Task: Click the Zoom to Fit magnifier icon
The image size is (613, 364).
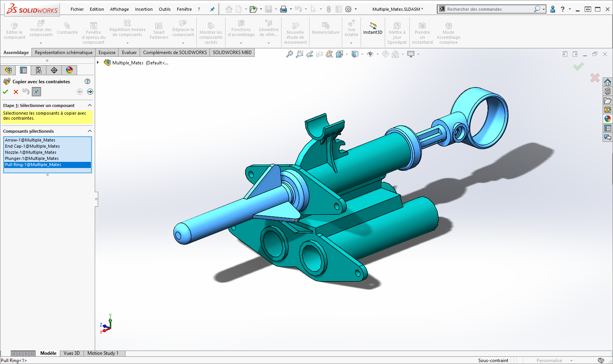Action: tap(290, 54)
